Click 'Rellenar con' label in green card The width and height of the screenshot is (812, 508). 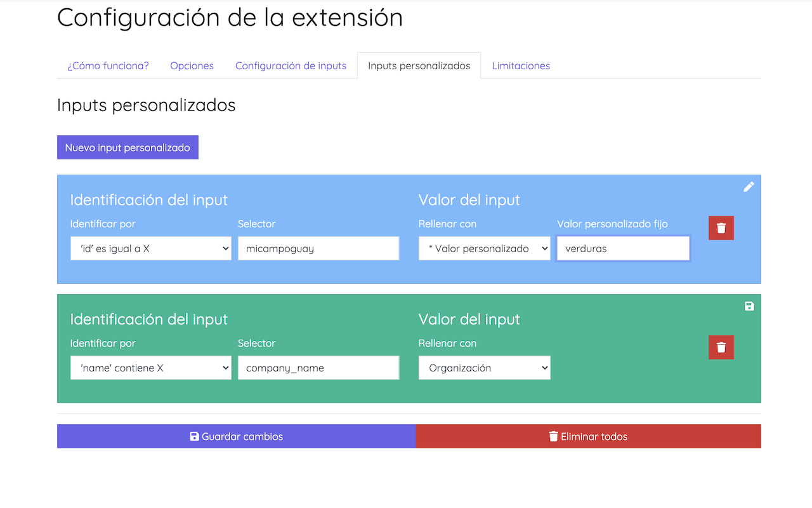click(448, 343)
